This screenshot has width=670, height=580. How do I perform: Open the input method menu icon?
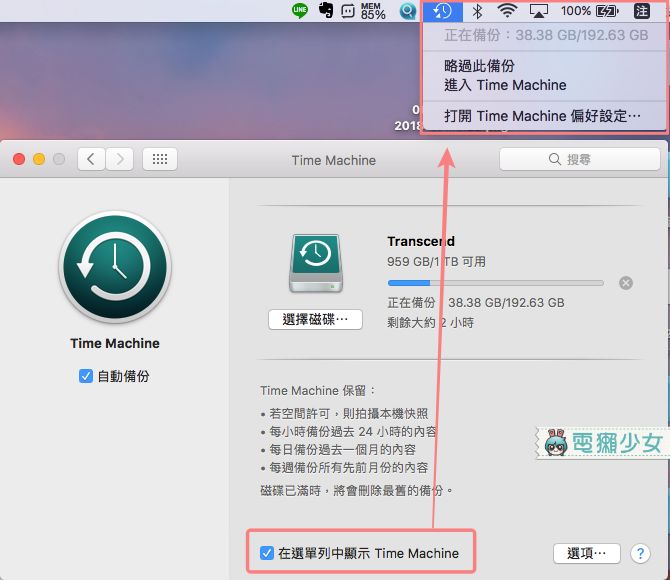coord(642,11)
